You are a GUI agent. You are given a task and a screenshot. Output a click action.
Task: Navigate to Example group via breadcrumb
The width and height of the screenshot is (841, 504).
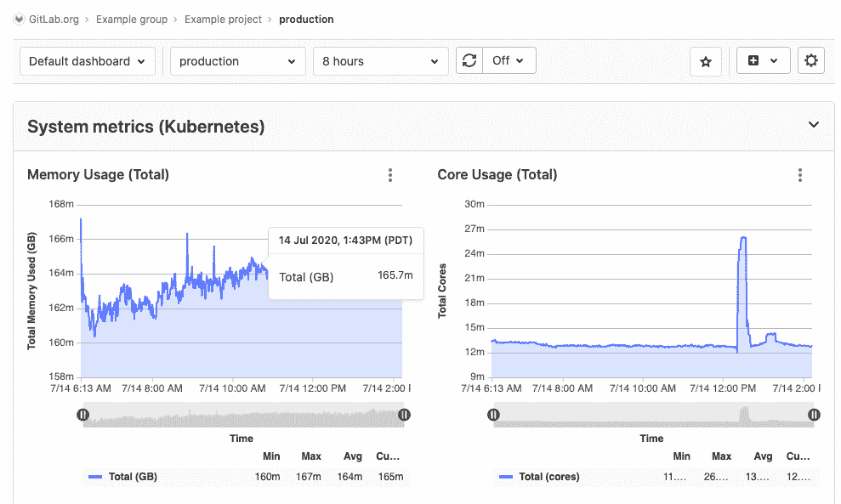pyautogui.click(x=132, y=19)
